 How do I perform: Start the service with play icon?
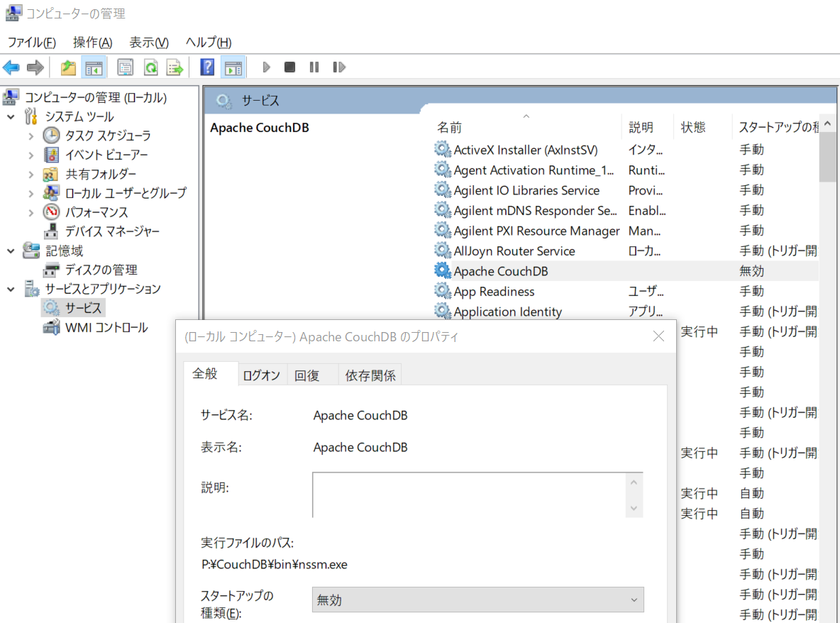point(266,67)
